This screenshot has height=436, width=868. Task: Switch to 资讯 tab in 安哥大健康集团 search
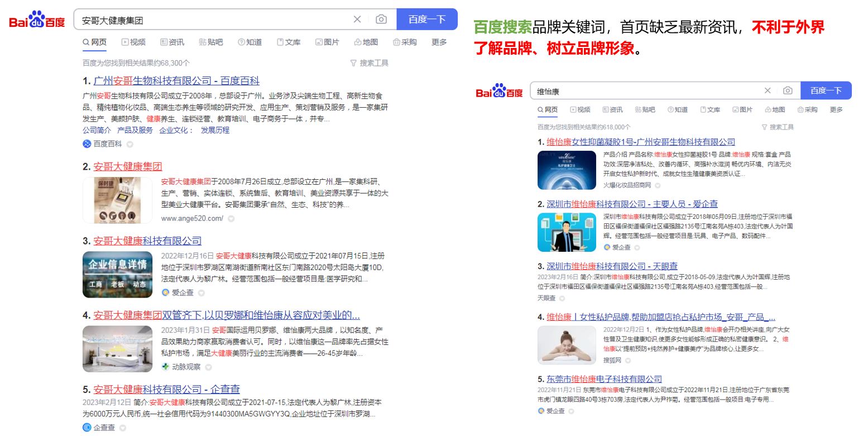tap(172, 42)
